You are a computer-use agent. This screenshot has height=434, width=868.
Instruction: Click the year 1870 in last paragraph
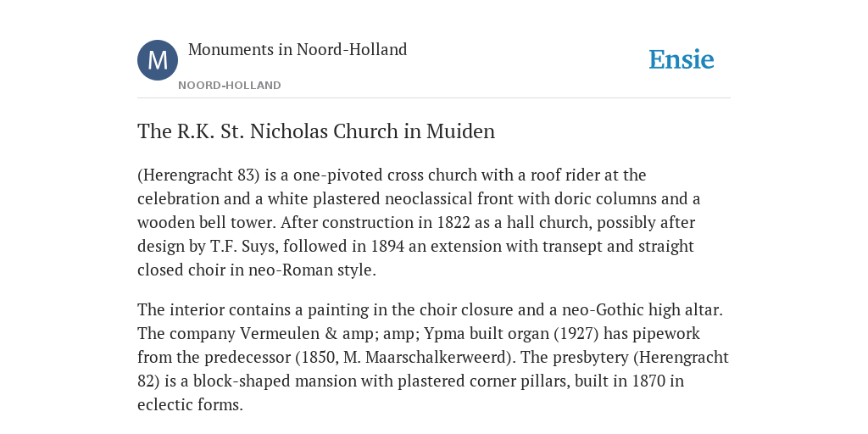[648, 381]
